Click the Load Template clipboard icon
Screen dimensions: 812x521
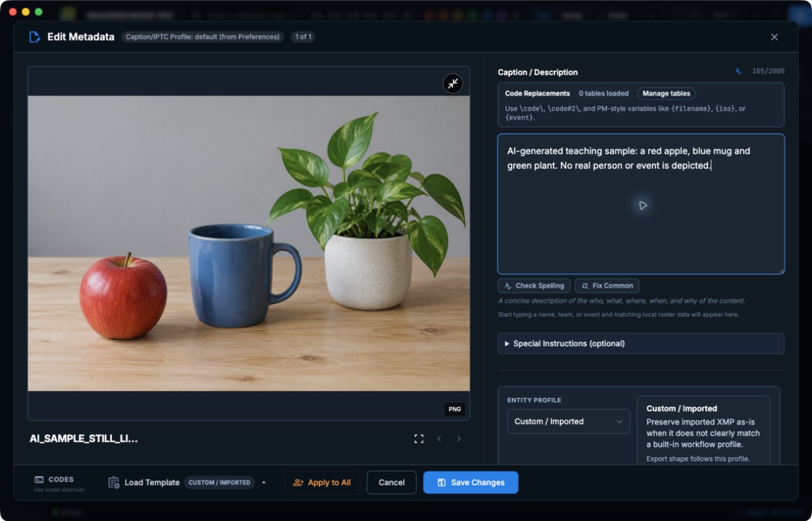point(113,482)
